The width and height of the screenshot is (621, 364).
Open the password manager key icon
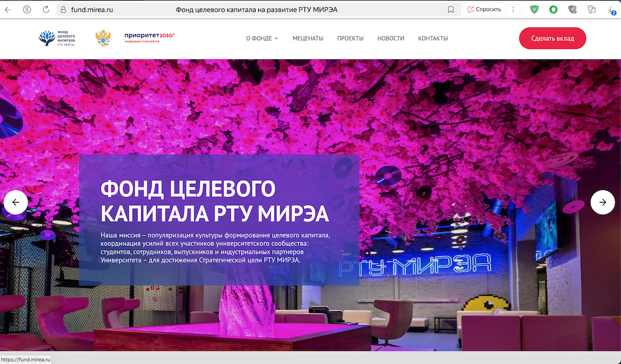pos(591,10)
